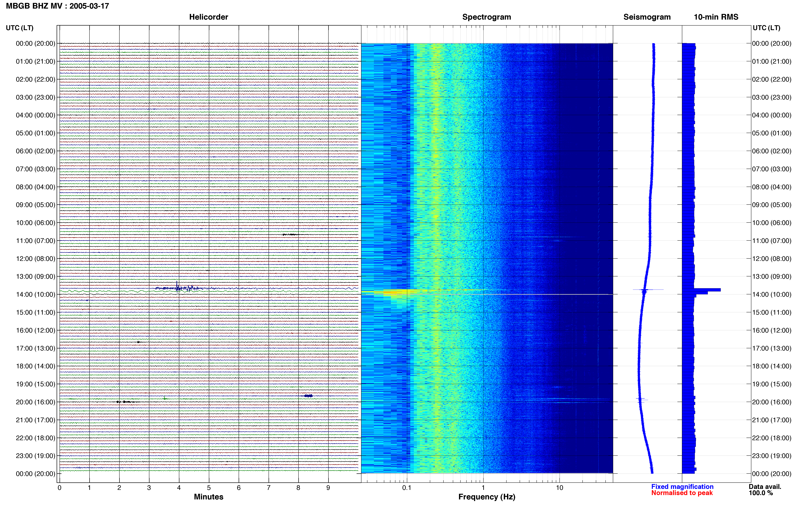
Task: Click right-side time label 20:00 (16:00)
Action: pos(771,402)
